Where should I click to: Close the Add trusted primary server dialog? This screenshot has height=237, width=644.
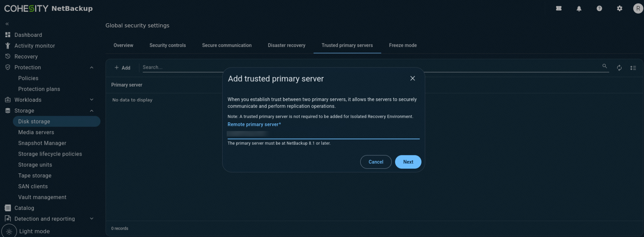(412, 79)
